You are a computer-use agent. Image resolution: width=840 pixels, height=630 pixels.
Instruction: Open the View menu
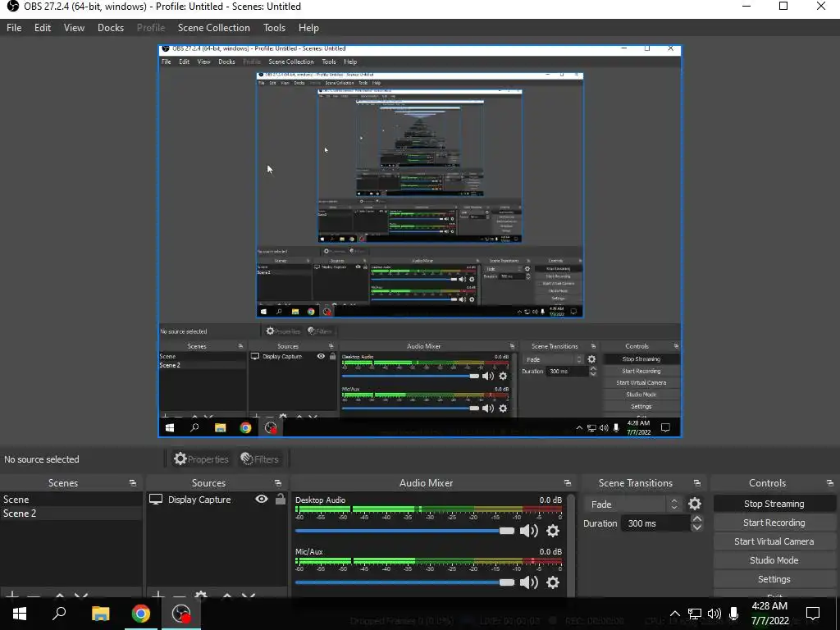pyautogui.click(x=74, y=28)
